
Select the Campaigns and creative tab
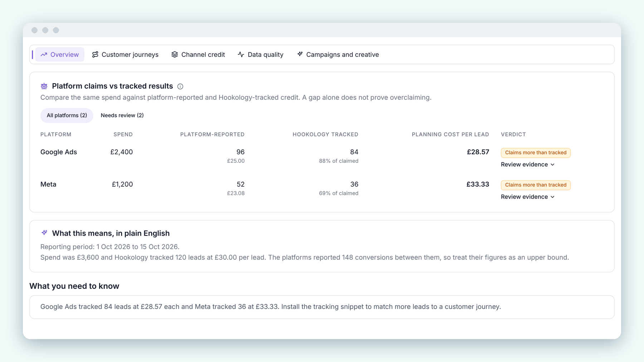(x=338, y=54)
